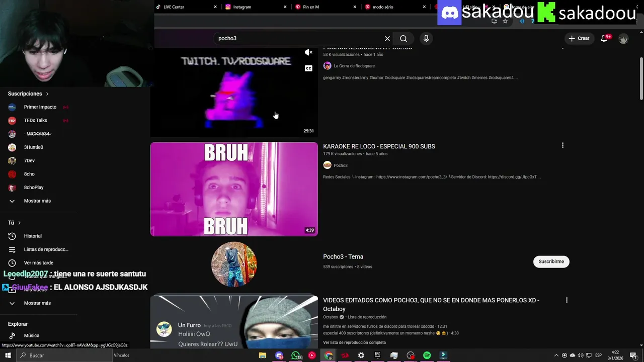This screenshot has width=644, height=362.
Task: Open Ver lista de reproducción completa
Action: tap(354, 342)
